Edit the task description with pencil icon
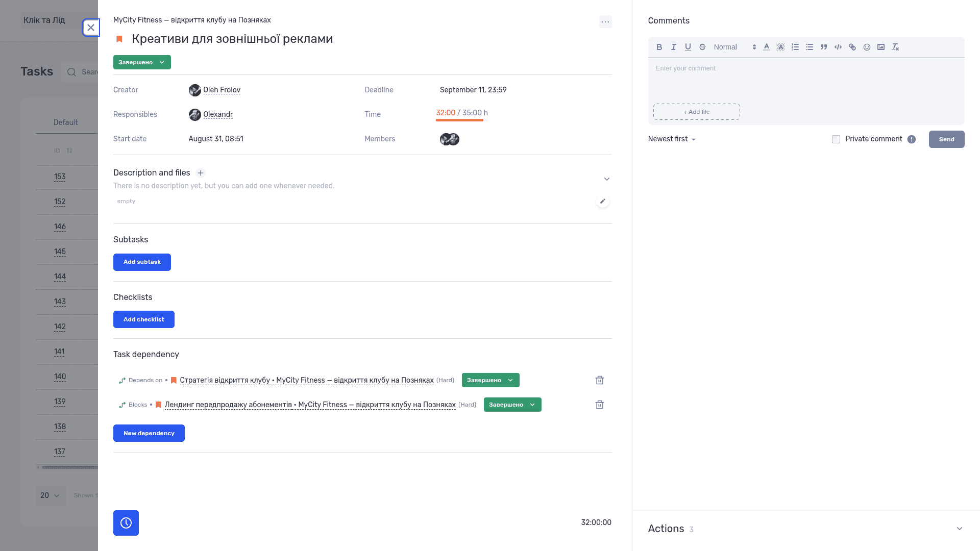The height and width of the screenshot is (551, 980). [603, 201]
